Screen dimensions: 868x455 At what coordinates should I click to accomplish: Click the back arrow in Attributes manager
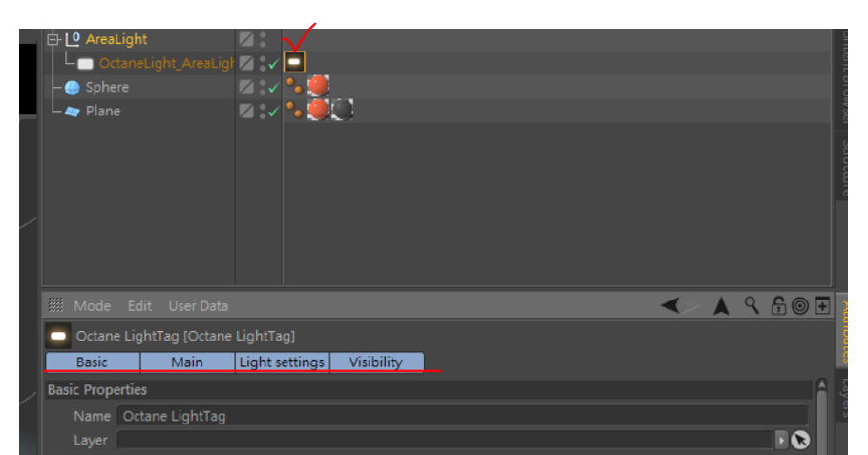tap(670, 305)
